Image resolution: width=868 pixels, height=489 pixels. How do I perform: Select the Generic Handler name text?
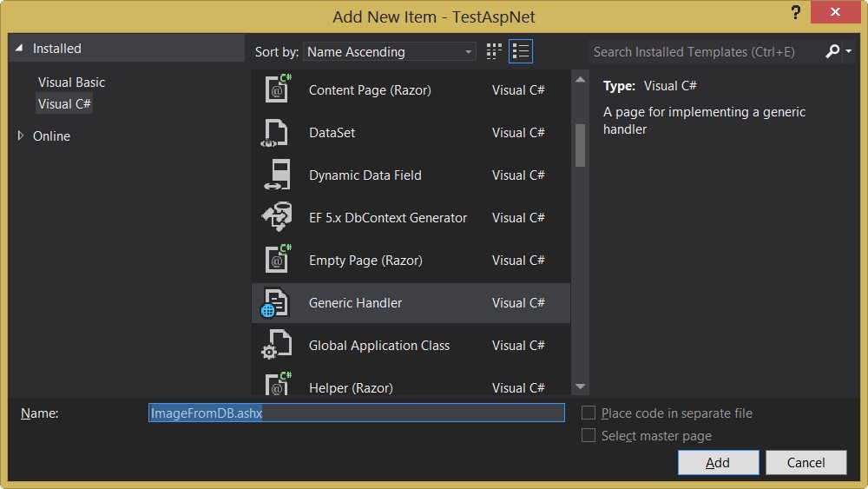(355, 303)
